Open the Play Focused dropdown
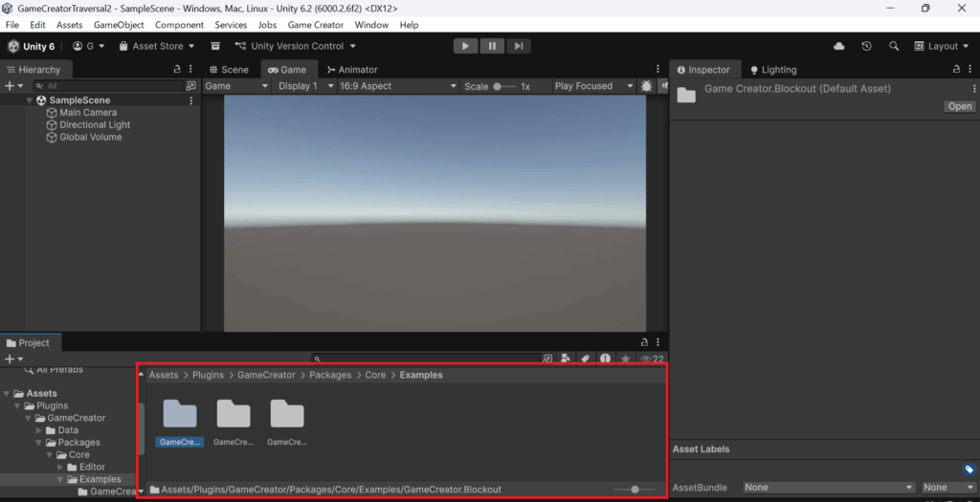 pos(593,86)
